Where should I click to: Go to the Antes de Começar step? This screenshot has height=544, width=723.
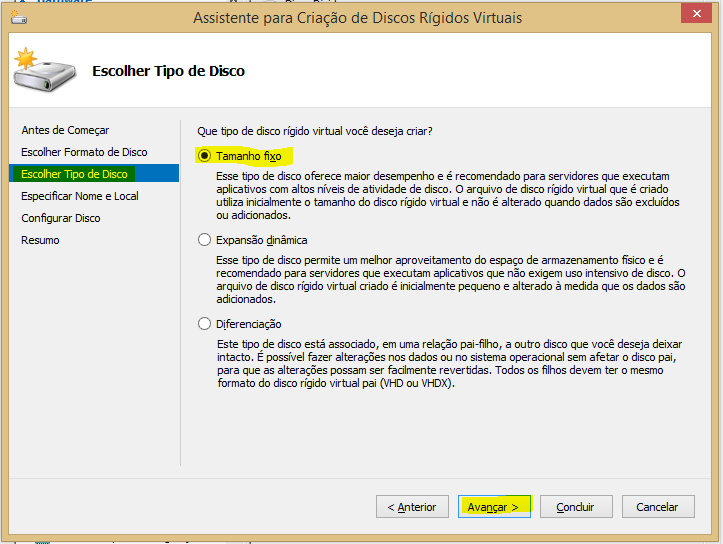[x=65, y=130]
